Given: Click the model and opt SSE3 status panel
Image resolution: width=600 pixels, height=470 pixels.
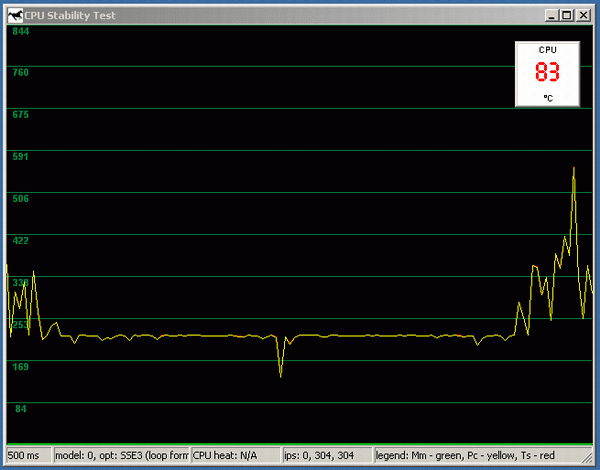Looking at the screenshot, I should coord(120,456).
